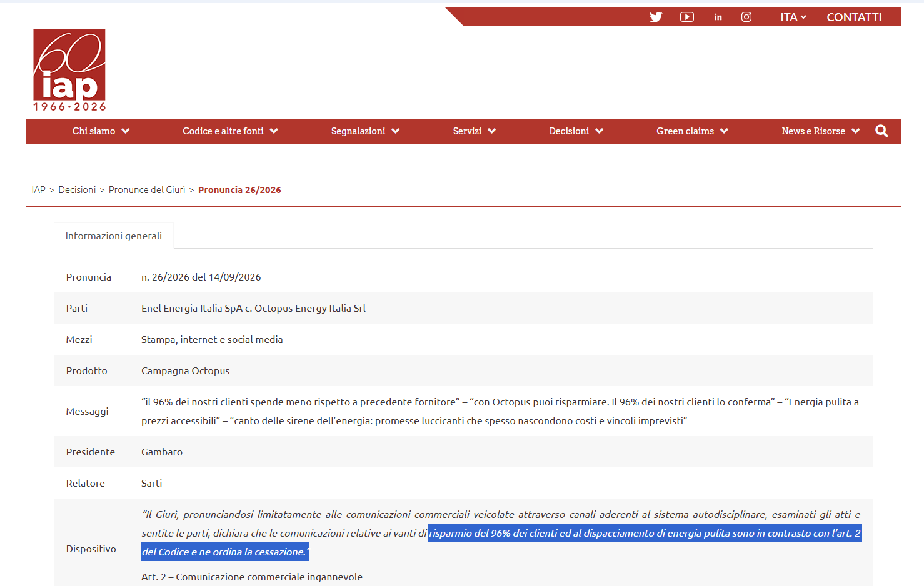Expand the chevron next to Codice e altre fonti
This screenshot has height=586, width=924.
274,131
